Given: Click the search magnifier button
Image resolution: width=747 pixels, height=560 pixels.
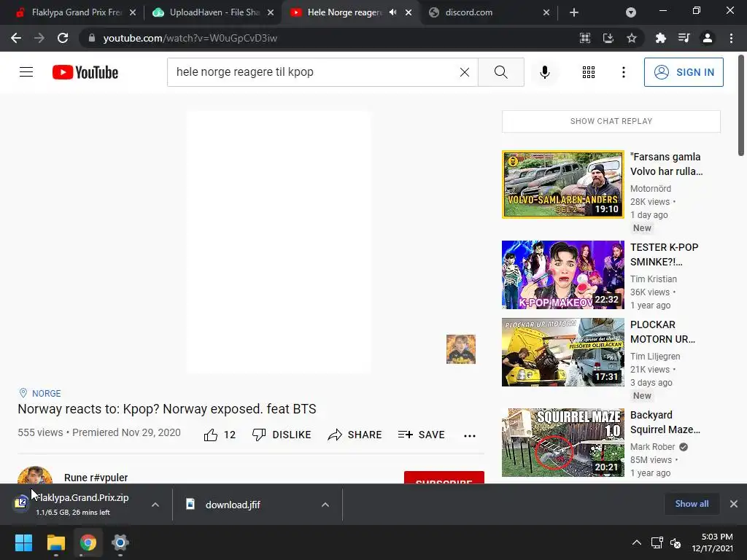Looking at the screenshot, I should (x=500, y=72).
